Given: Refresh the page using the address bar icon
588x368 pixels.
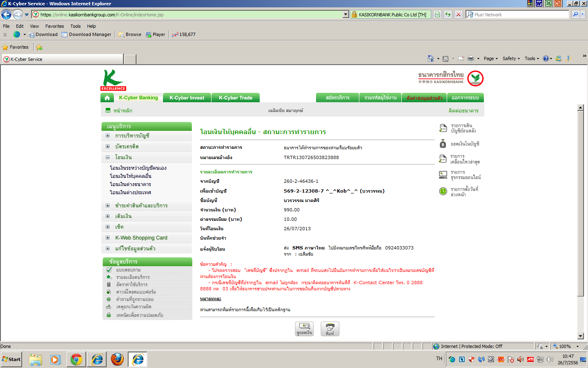Looking at the screenshot, I should (448, 14).
